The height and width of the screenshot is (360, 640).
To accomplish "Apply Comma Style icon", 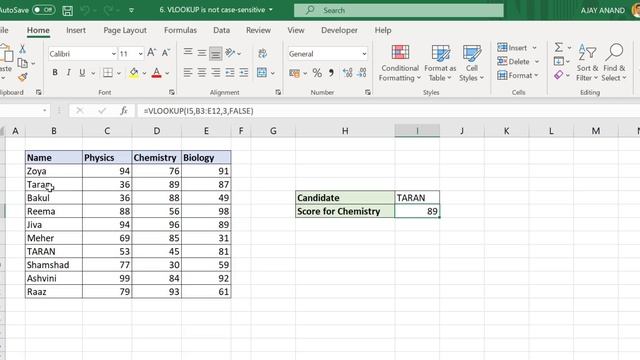I will pos(331,73).
